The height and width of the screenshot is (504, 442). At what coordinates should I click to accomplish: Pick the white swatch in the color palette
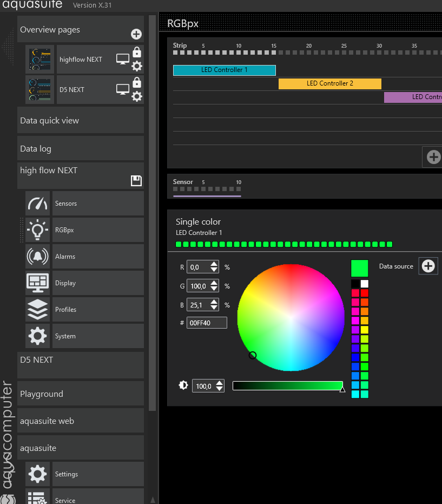[364, 284]
